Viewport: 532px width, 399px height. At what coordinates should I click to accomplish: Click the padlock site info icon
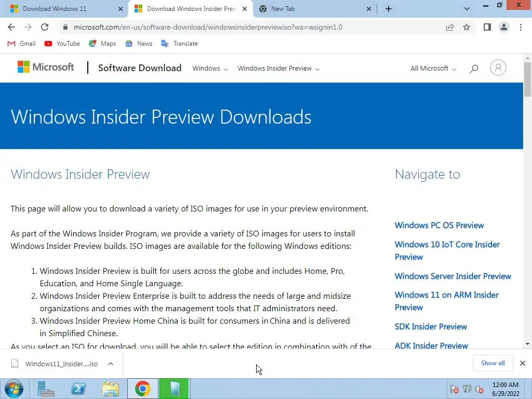click(65, 27)
